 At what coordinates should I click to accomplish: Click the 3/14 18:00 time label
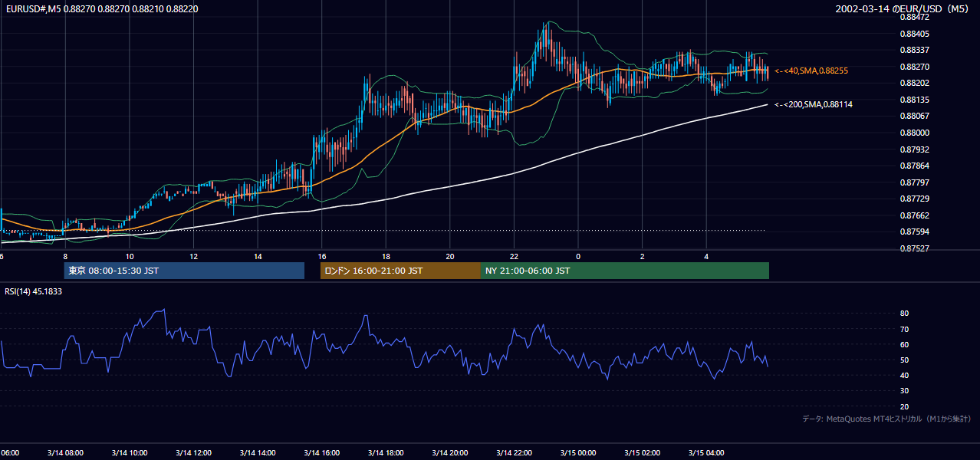pos(386,452)
